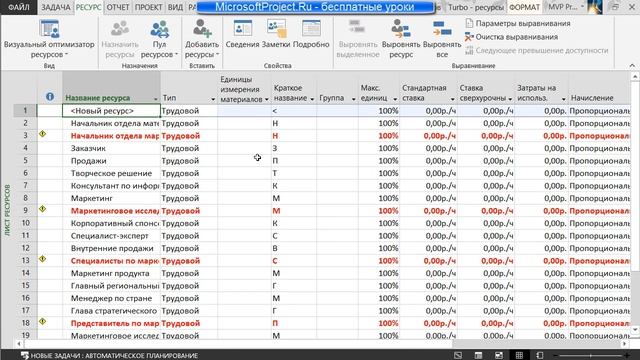Viewport: 640px width, 360px height.
Task: Switch to the ОТЧЕТ tab
Action: (x=118, y=7)
